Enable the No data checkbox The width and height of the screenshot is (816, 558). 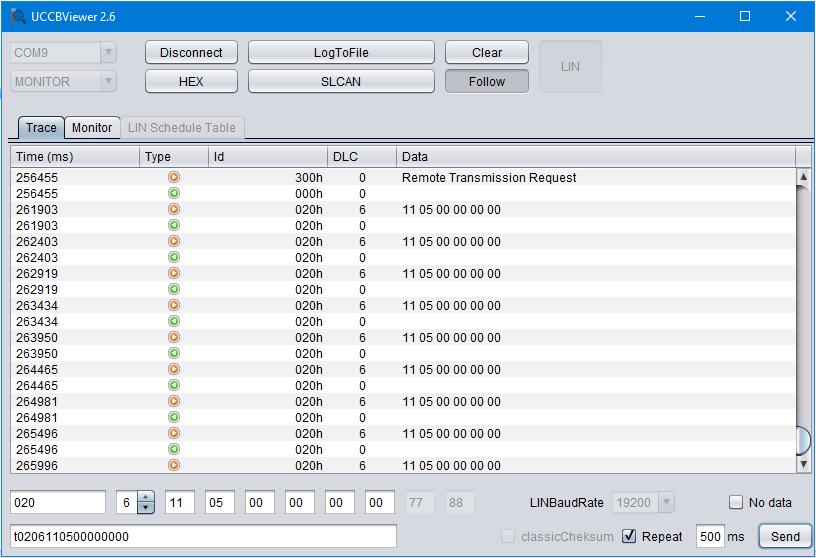pyautogui.click(x=736, y=503)
